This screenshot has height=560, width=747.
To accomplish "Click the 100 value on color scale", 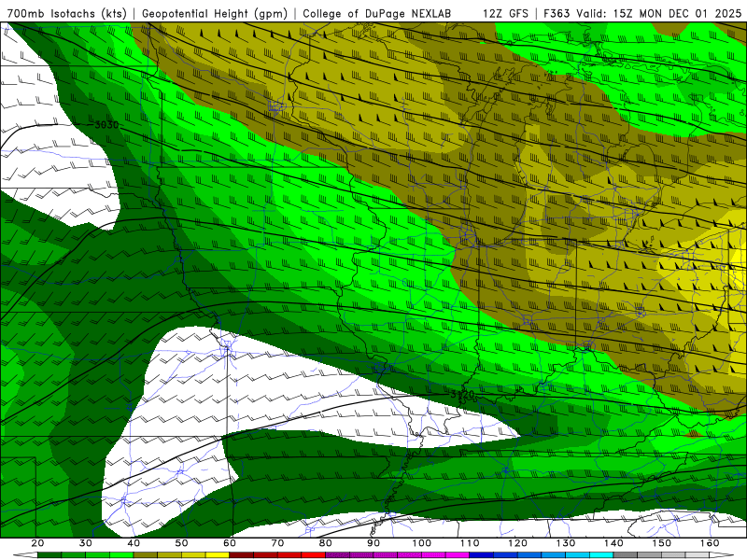I will (x=422, y=543).
